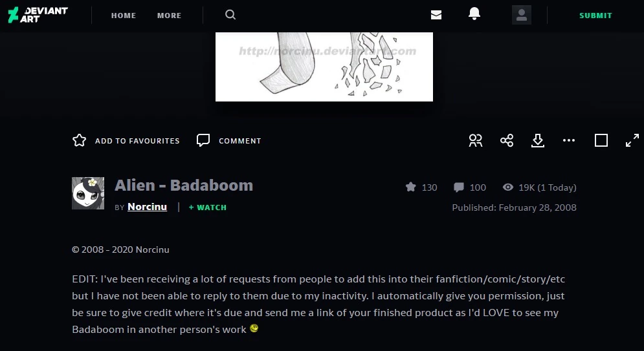644x351 pixels.
Task: Click the Comment button
Action: click(x=229, y=140)
